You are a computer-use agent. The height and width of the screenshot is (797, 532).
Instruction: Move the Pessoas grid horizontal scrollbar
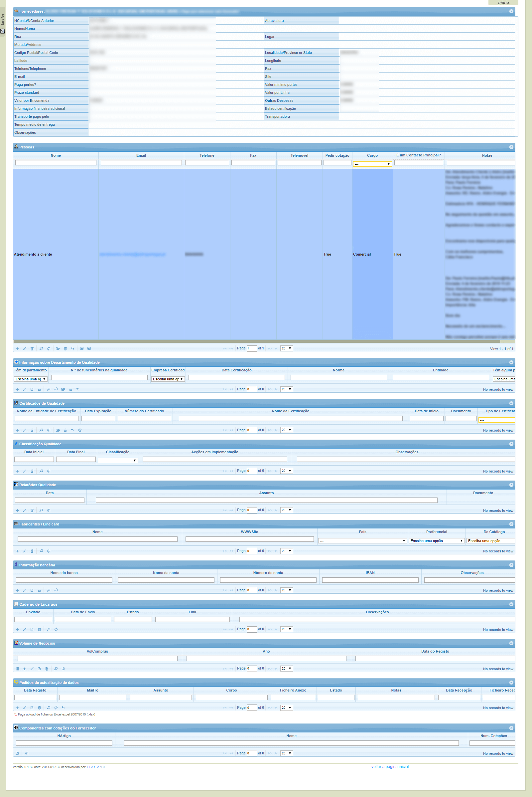click(x=256, y=341)
